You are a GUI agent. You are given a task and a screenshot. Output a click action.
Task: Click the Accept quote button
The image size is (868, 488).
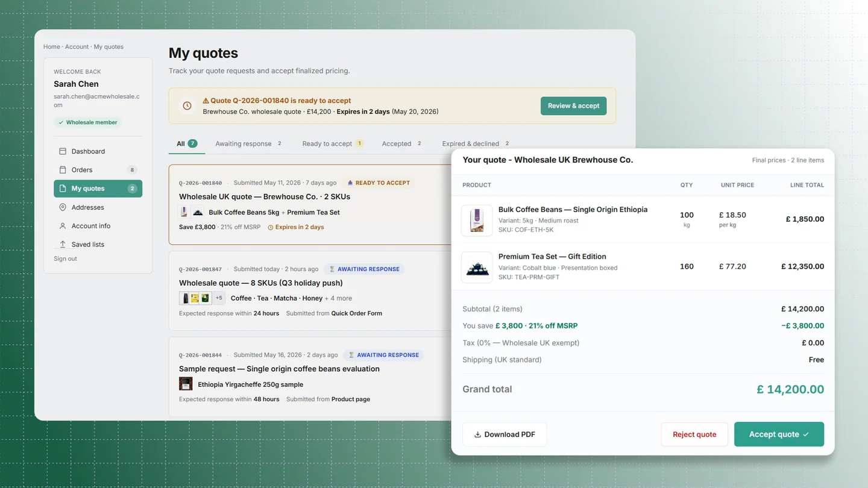[x=779, y=434]
